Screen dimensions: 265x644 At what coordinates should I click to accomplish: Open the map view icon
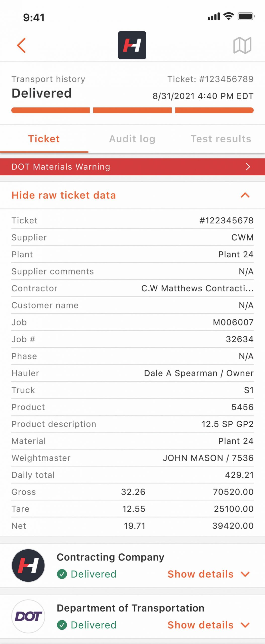pyautogui.click(x=242, y=45)
